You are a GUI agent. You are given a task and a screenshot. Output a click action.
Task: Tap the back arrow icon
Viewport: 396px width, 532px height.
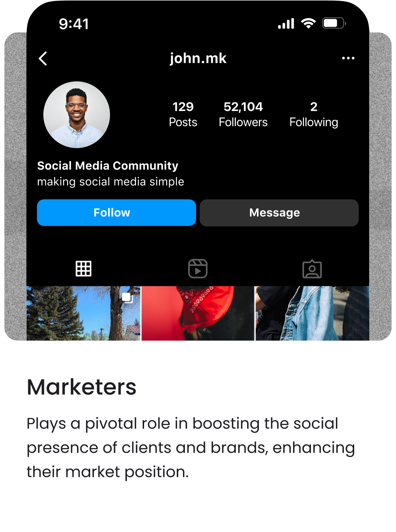click(x=43, y=58)
